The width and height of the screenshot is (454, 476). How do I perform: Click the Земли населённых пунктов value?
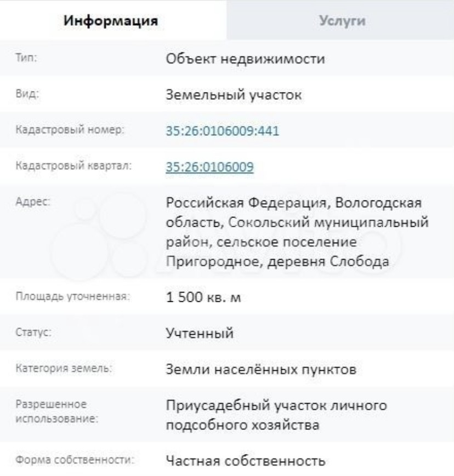point(262,370)
